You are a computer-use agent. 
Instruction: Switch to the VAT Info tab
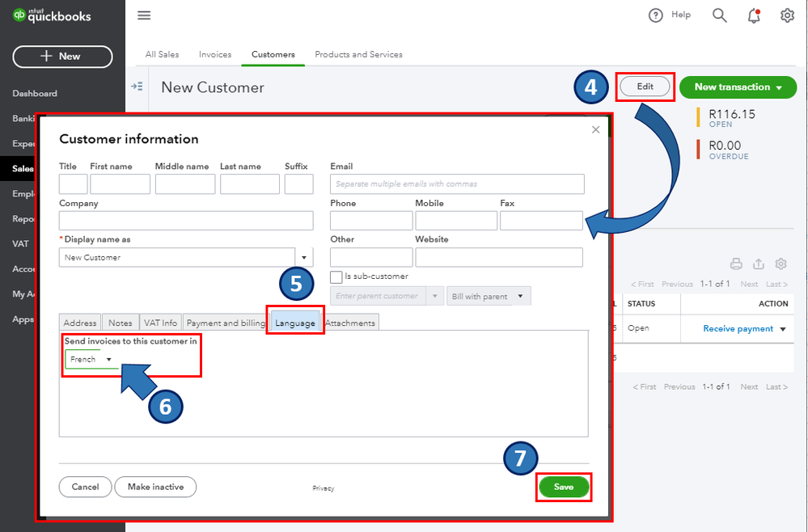click(160, 323)
